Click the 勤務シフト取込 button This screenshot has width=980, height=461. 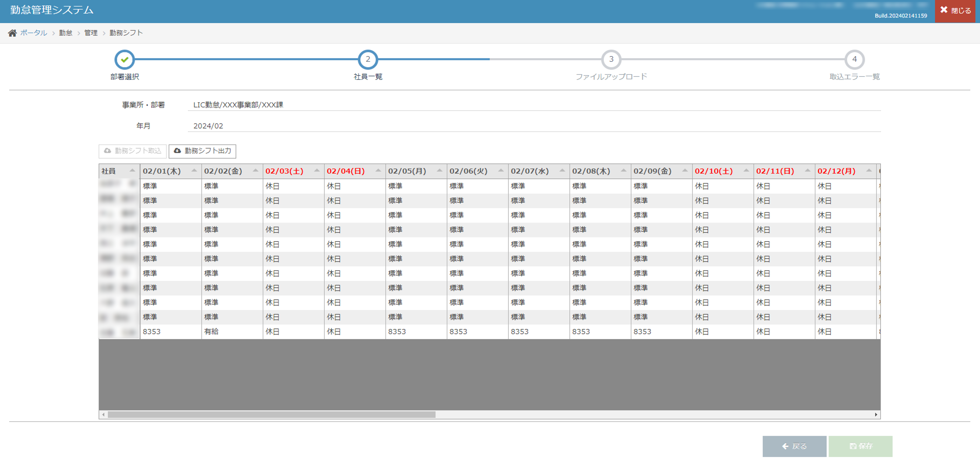[132, 151]
